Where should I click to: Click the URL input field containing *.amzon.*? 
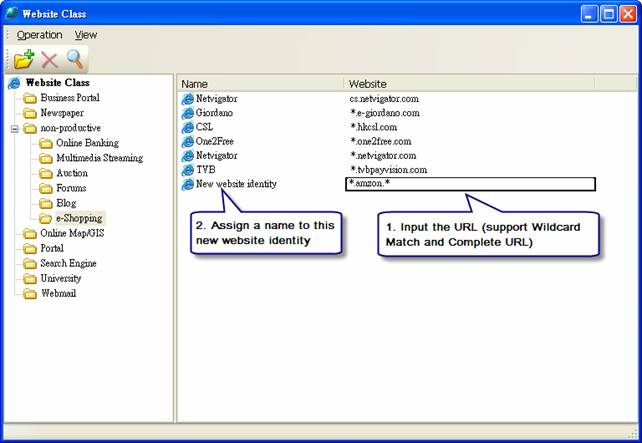pyautogui.click(x=470, y=184)
